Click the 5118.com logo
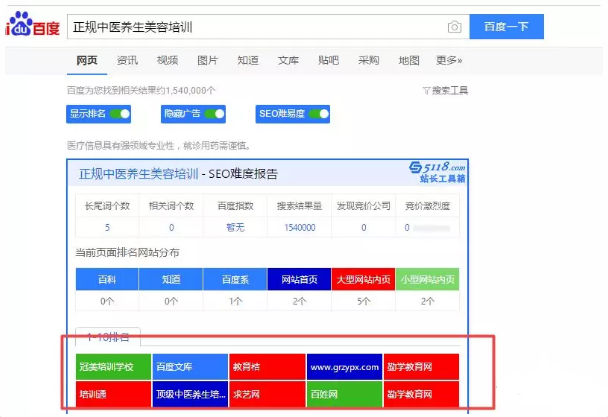This screenshot has height=417, width=608. tap(437, 172)
